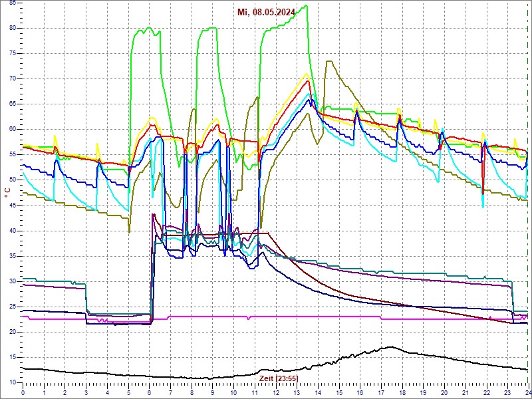Click the '70' temperature axis value

[13, 78]
